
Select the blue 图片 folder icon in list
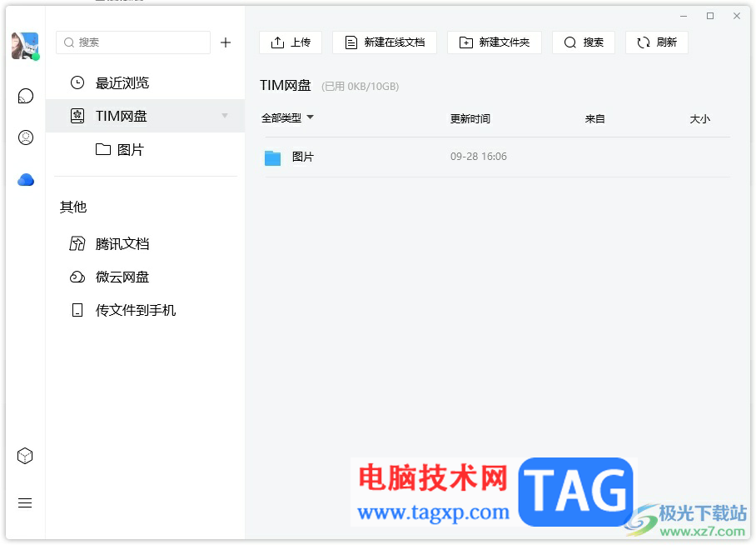pyautogui.click(x=272, y=157)
